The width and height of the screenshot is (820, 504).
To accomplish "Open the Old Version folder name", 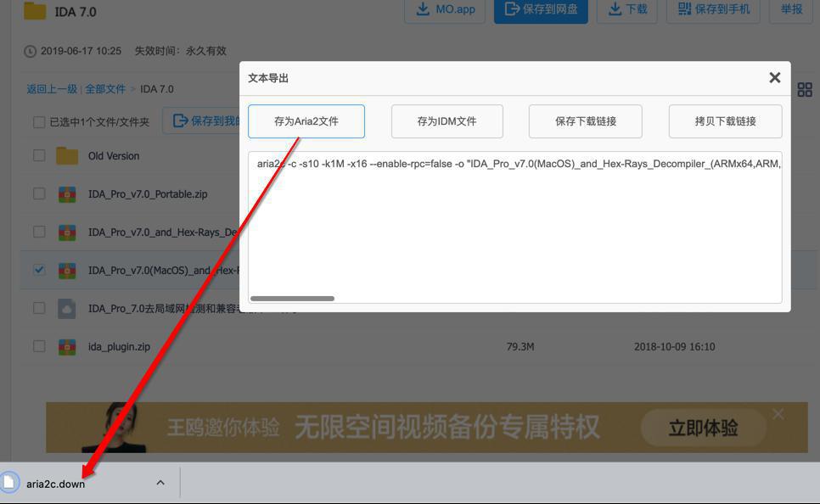I will [x=114, y=156].
